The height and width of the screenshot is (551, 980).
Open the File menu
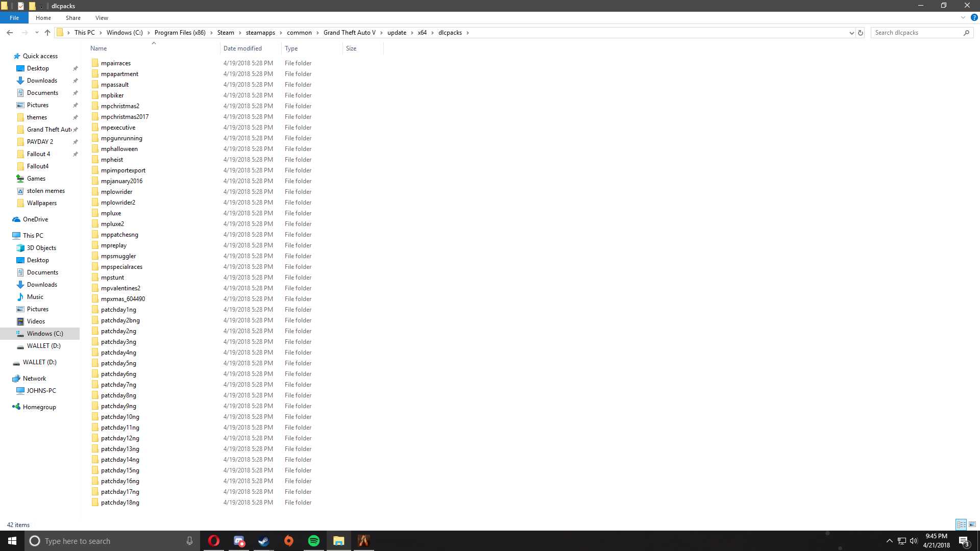click(x=14, y=18)
